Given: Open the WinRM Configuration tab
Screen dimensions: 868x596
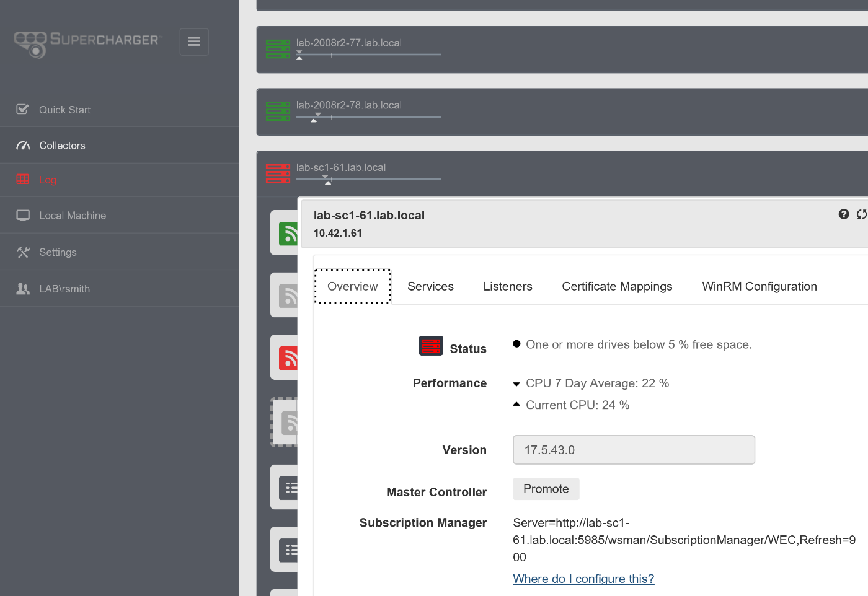Looking at the screenshot, I should tap(759, 286).
